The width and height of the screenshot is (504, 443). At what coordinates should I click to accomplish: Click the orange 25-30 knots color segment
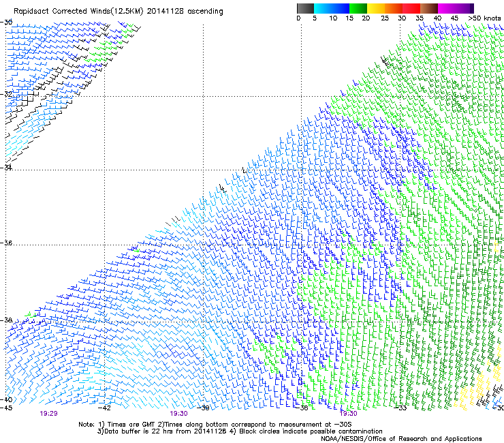394,8
